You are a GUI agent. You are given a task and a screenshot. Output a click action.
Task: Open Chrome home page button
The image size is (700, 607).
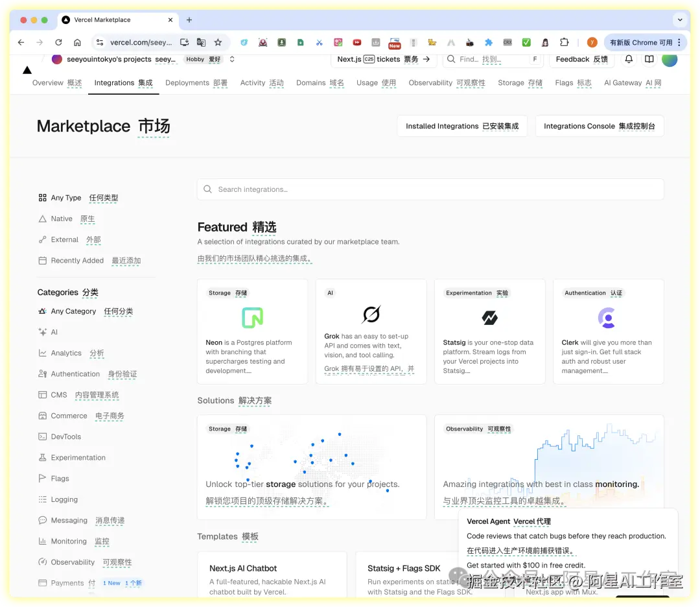tap(77, 42)
